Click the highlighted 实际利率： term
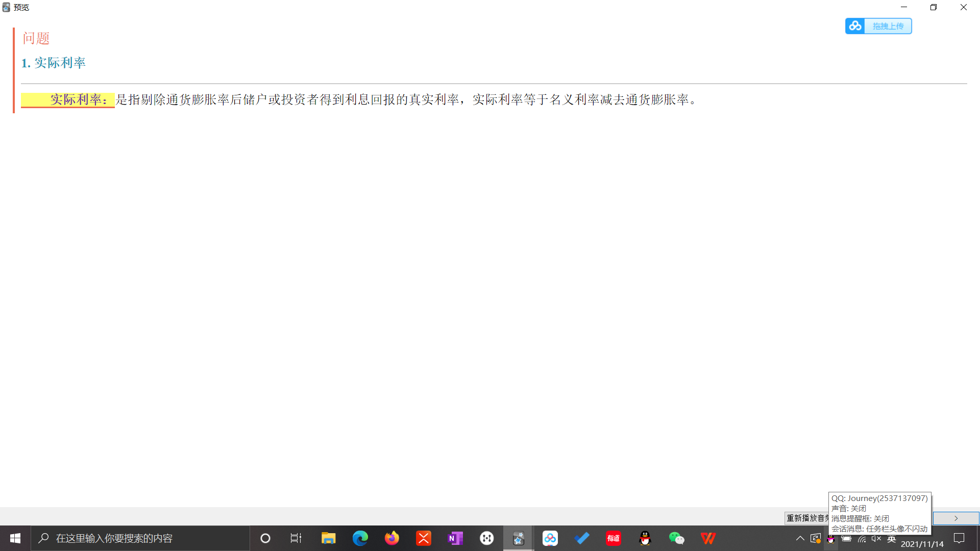This screenshot has height=551, width=980. click(x=68, y=100)
